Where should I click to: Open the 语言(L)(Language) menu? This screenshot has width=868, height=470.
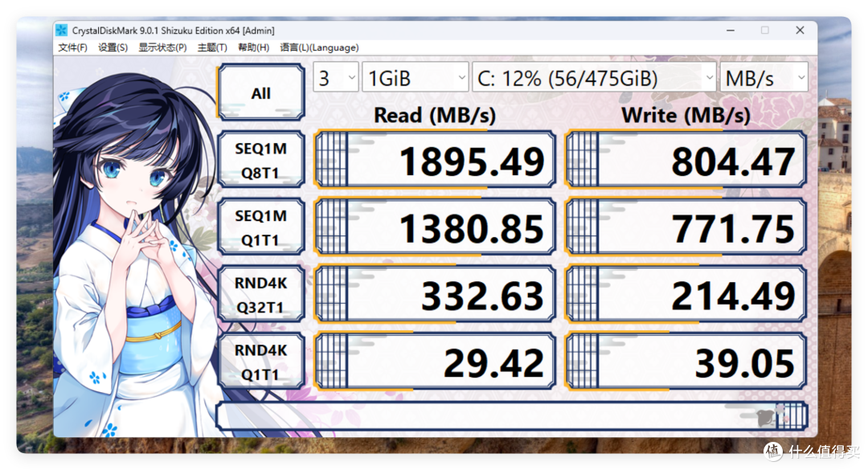coord(319,47)
